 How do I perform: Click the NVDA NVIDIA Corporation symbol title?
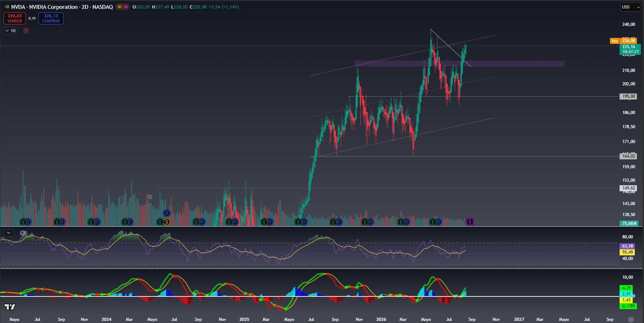click(x=62, y=7)
